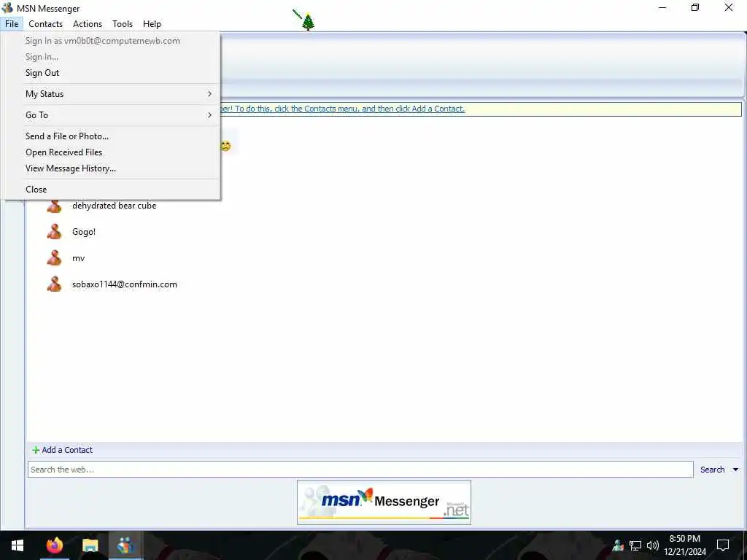Choose Sign Out from File menu
The width and height of the screenshot is (747, 560).
pyautogui.click(x=111, y=73)
